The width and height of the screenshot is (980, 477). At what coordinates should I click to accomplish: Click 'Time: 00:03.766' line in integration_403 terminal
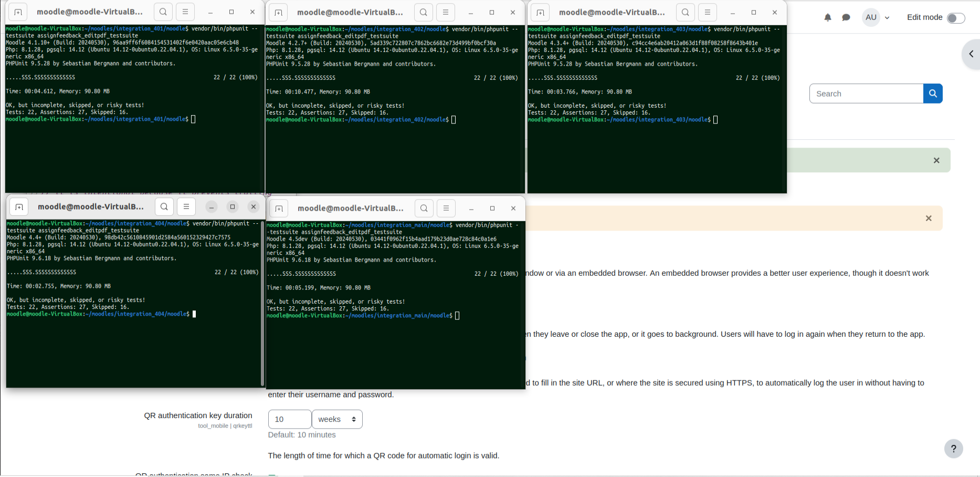pyautogui.click(x=580, y=92)
